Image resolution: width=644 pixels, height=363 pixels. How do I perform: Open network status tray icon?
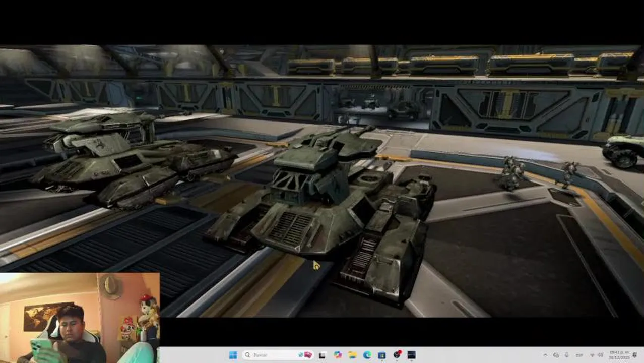pyautogui.click(x=592, y=355)
